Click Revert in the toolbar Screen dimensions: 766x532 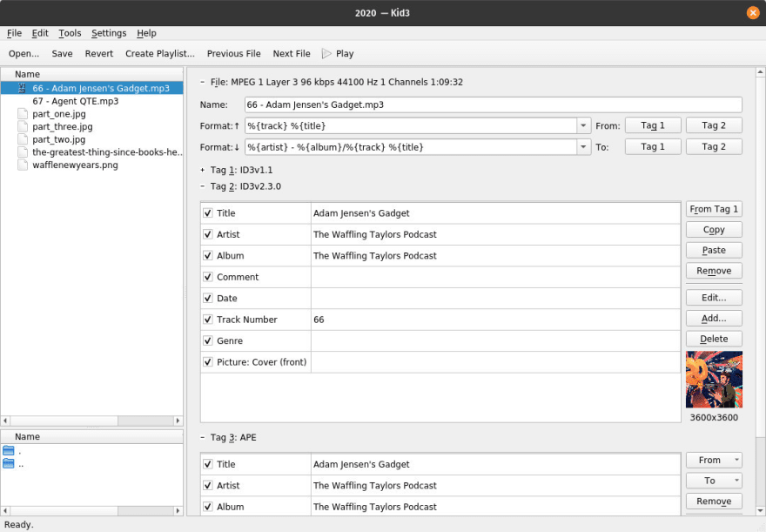99,54
